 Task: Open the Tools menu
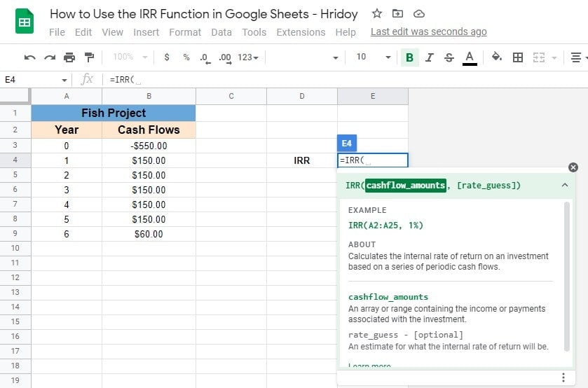(254, 32)
